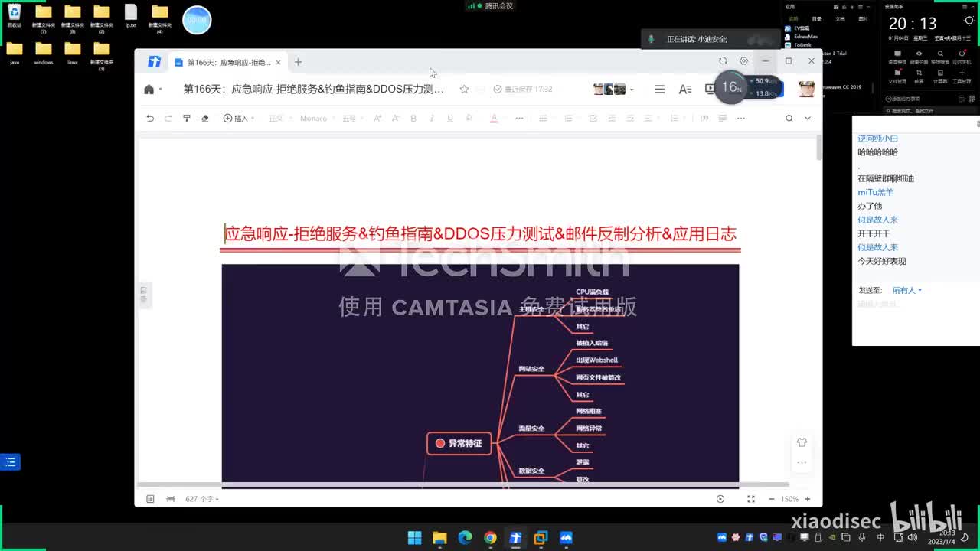Star the document as favorite
Viewport: 980px width, 551px height.
click(464, 90)
